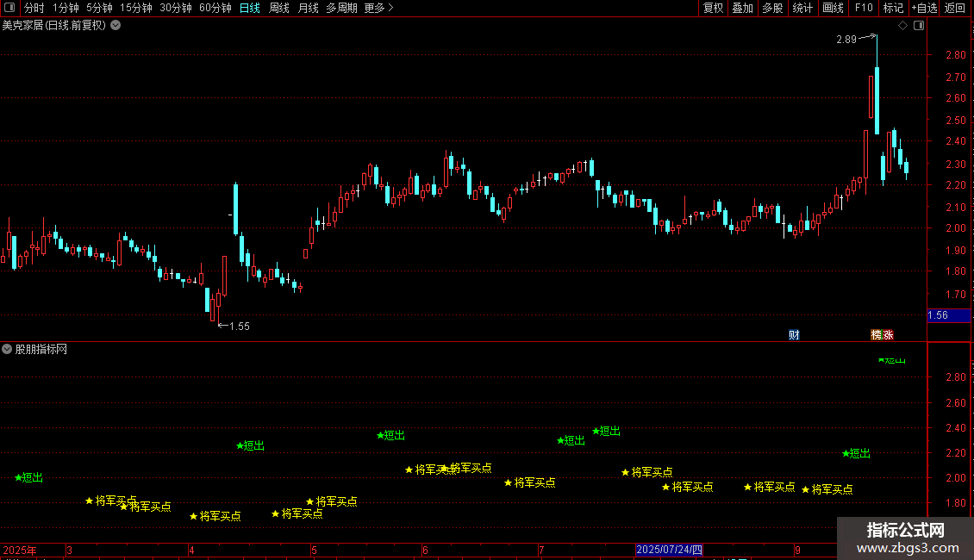Select the 1分钟 period
Viewport: 974px width, 560px height.
[x=66, y=8]
